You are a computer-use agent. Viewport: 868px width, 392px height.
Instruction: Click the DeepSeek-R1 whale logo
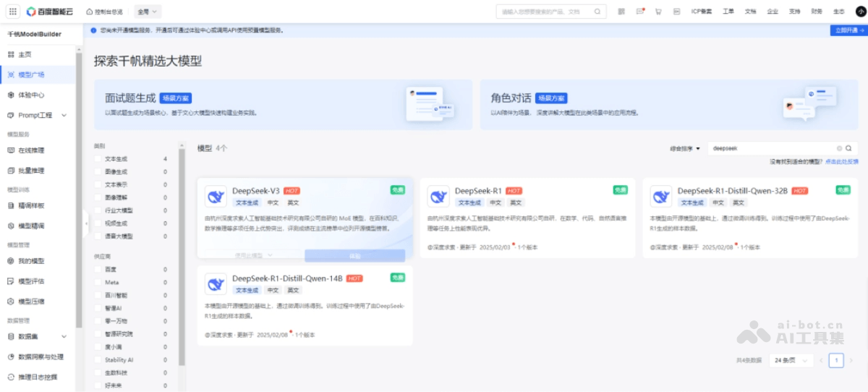tap(438, 196)
